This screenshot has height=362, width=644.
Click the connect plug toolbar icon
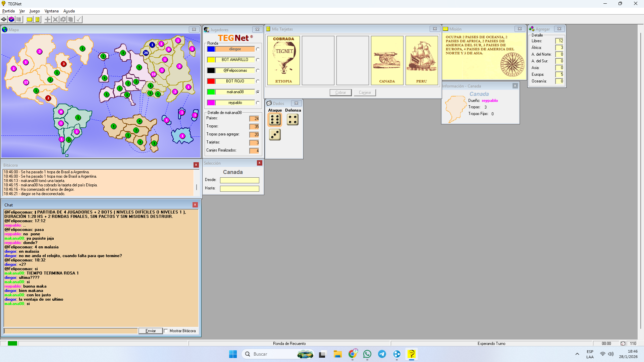4,19
